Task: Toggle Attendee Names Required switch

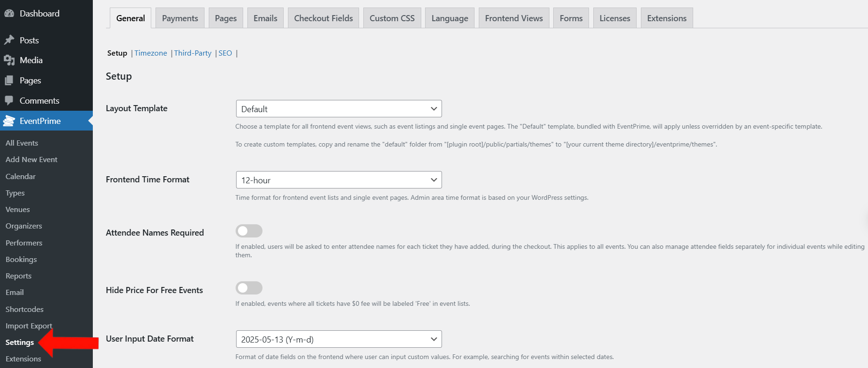Action: [249, 231]
